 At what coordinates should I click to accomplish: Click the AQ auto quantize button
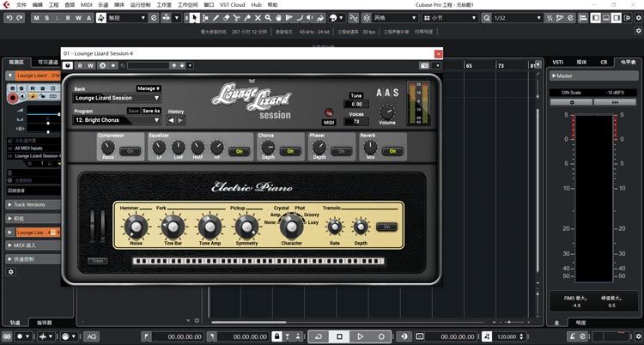click(91, 336)
